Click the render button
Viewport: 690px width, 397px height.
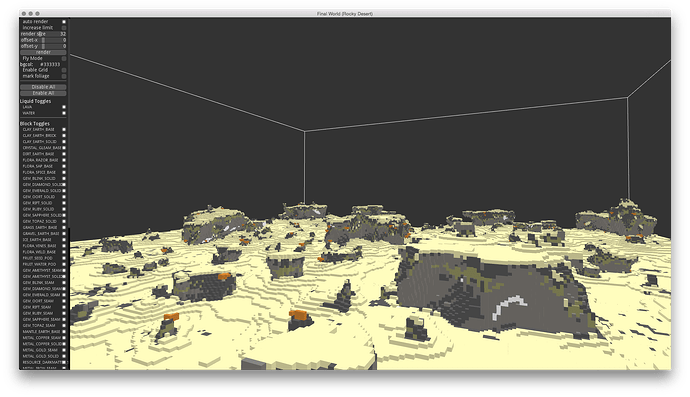click(43, 52)
